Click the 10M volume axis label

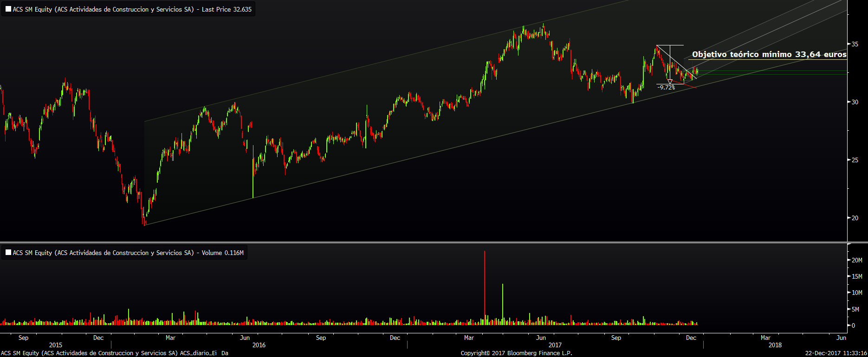(x=856, y=293)
